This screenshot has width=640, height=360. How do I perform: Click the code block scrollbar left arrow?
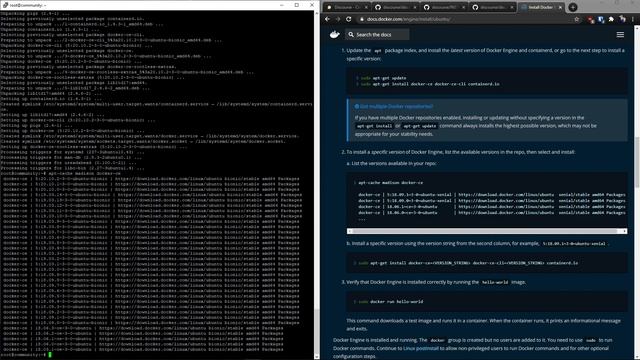pyautogui.click(x=349, y=231)
